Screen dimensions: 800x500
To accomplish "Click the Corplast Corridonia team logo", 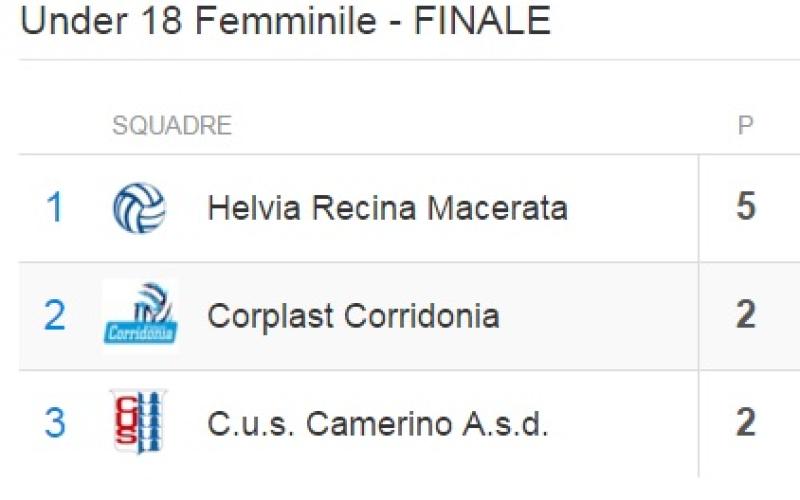I will 140,316.
